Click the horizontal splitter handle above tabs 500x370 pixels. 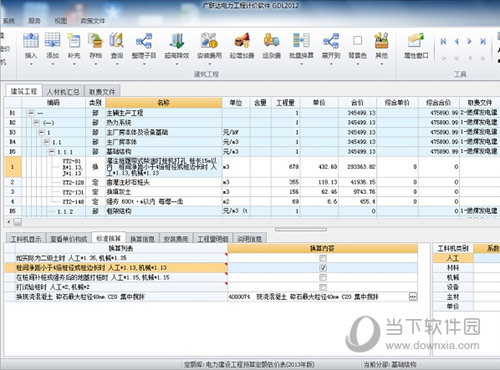(301, 229)
